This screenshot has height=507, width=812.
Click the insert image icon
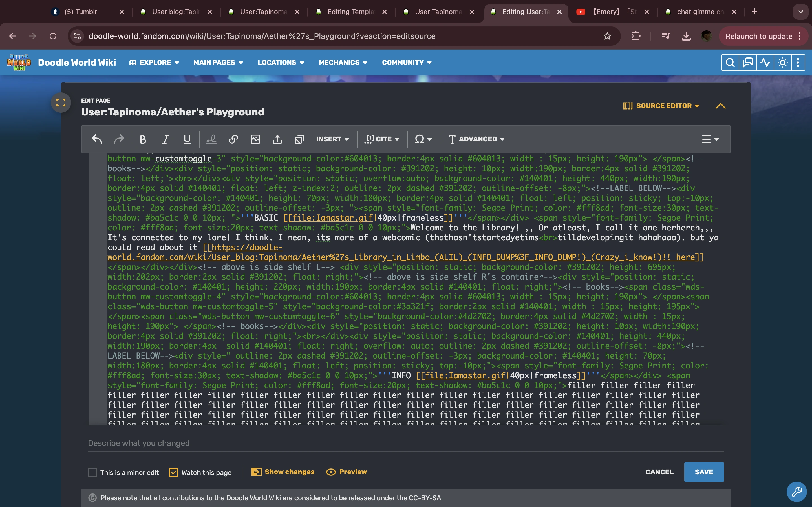pyautogui.click(x=255, y=139)
